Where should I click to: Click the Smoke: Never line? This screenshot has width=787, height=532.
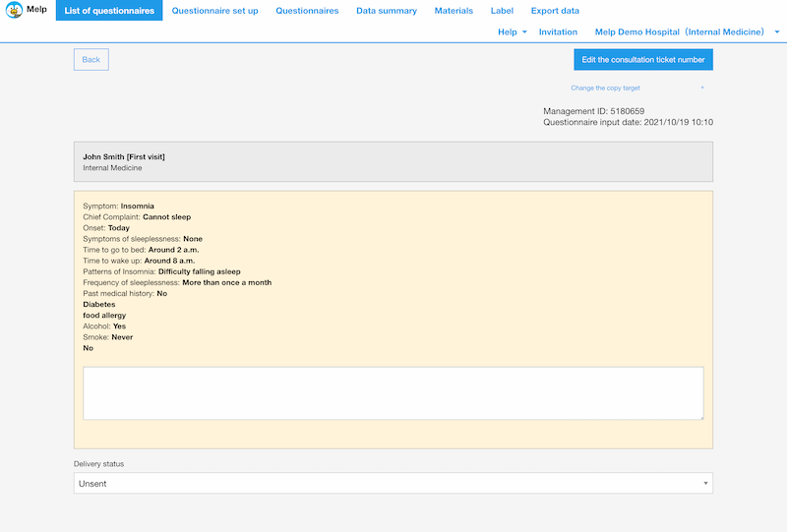click(x=108, y=337)
